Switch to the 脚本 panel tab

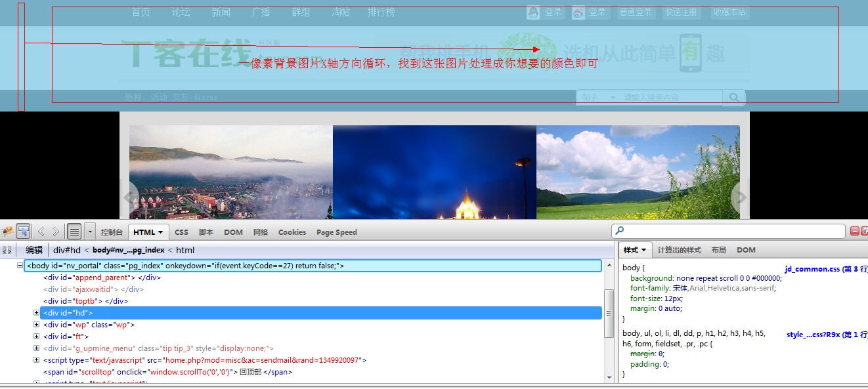[x=206, y=232]
